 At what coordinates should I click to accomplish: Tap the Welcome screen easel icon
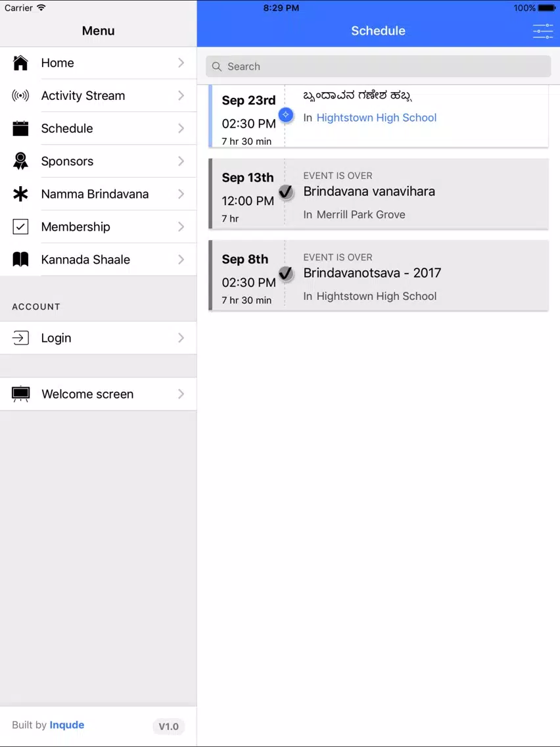coord(20,394)
